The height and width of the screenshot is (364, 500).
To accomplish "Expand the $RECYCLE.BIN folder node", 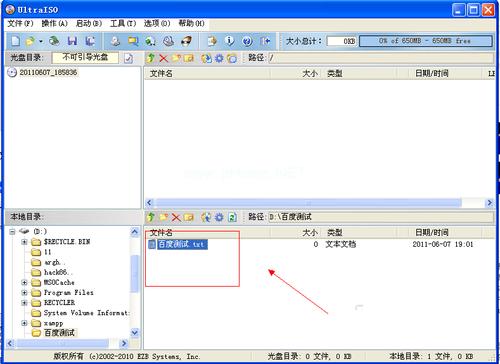I will [x=24, y=242].
